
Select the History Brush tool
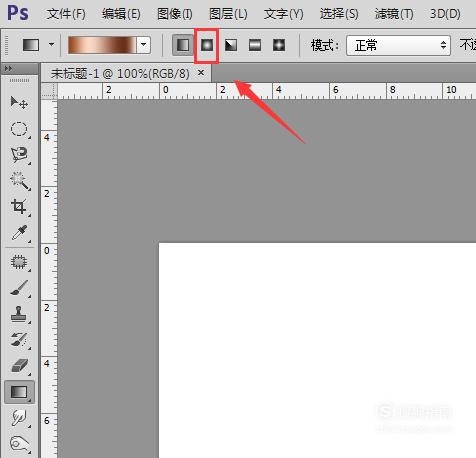[x=19, y=340]
